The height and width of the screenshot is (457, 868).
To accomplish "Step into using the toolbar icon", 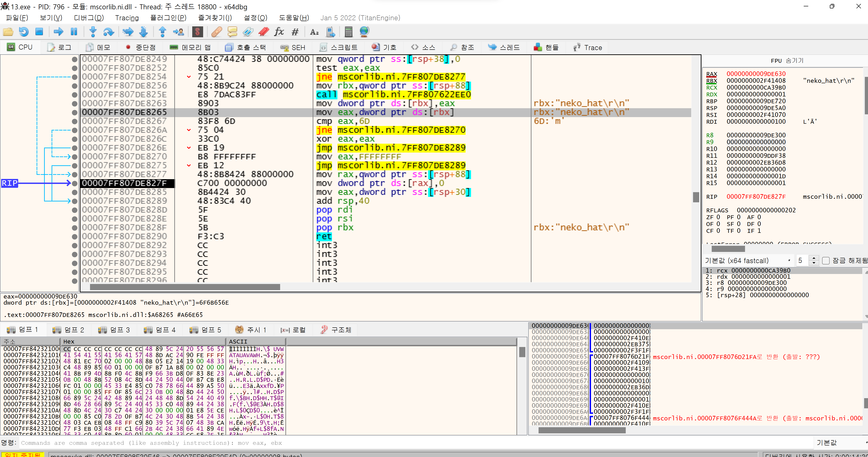I will pyautogui.click(x=93, y=32).
